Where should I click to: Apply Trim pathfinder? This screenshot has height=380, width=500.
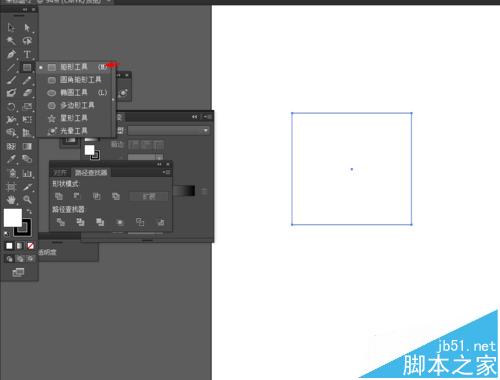[80, 222]
